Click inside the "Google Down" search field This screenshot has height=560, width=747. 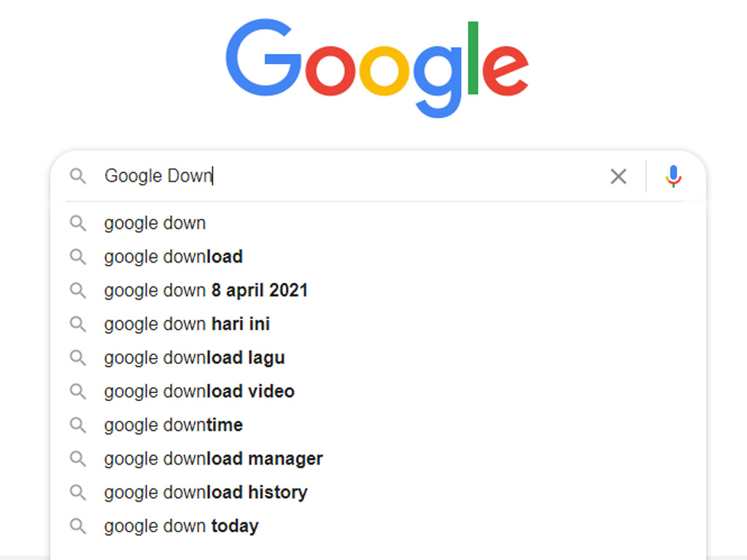(365, 176)
